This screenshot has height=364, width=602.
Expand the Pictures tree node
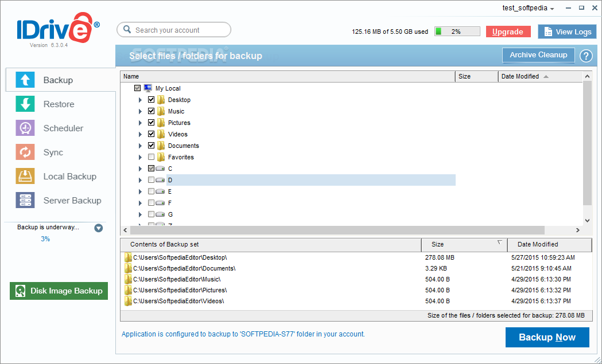tap(141, 123)
